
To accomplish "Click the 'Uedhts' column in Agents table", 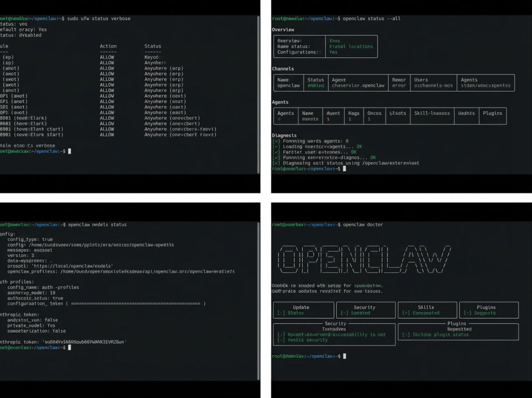I will [x=466, y=113].
